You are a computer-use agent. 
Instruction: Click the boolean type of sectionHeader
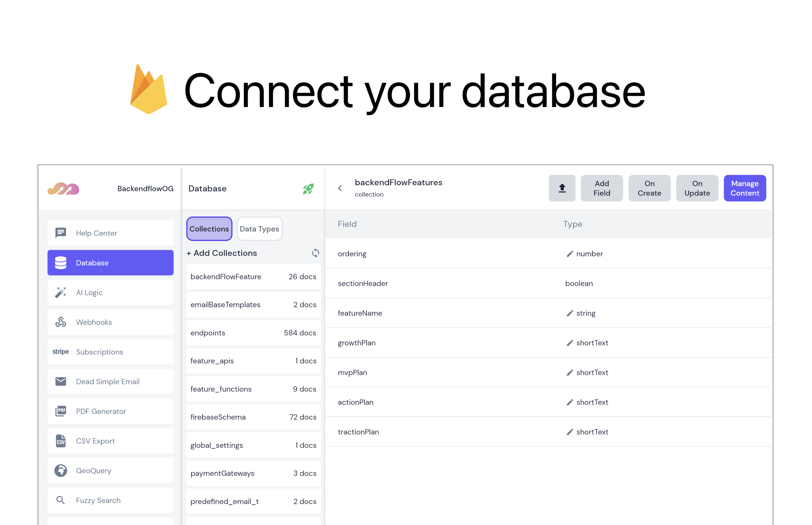point(579,283)
